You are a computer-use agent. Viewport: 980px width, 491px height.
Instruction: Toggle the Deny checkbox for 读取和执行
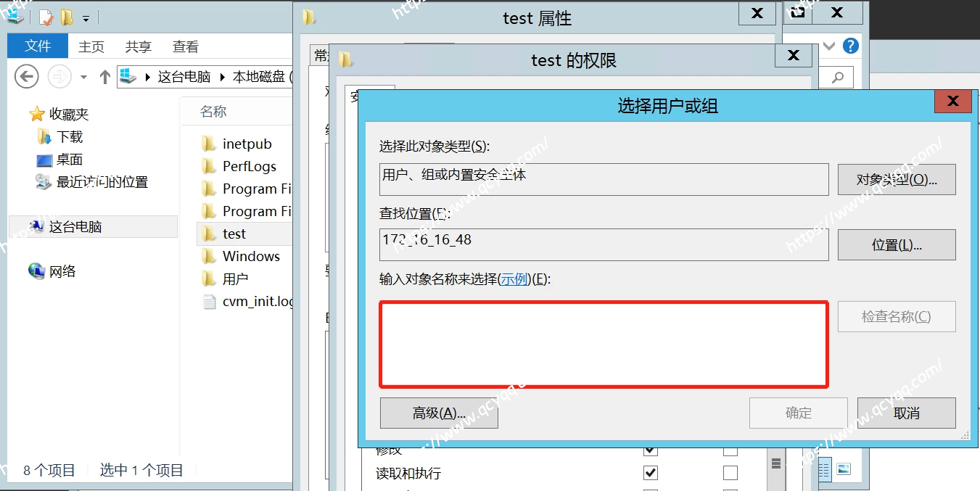click(730, 473)
